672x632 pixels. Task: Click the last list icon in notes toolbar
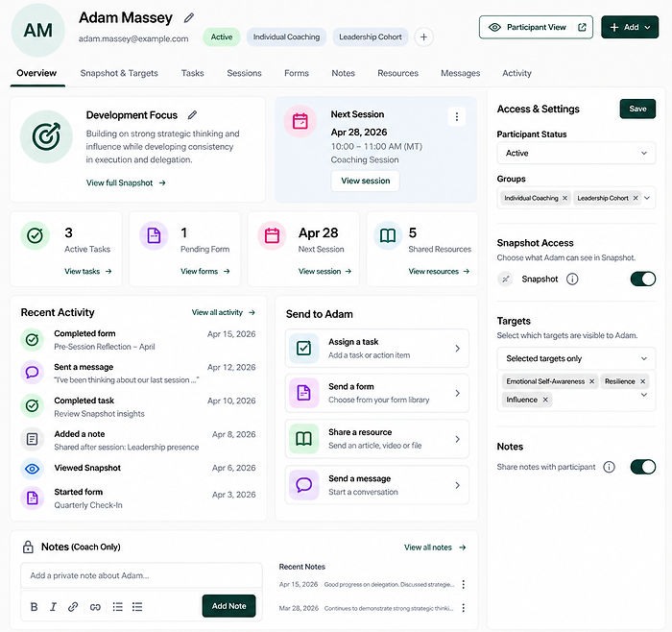[137, 607]
